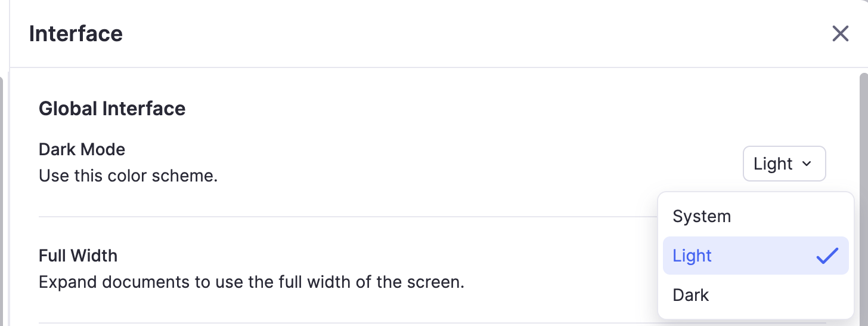Image resolution: width=868 pixels, height=326 pixels.
Task: Click the Dark Mode setting label
Action: coord(82,149)
